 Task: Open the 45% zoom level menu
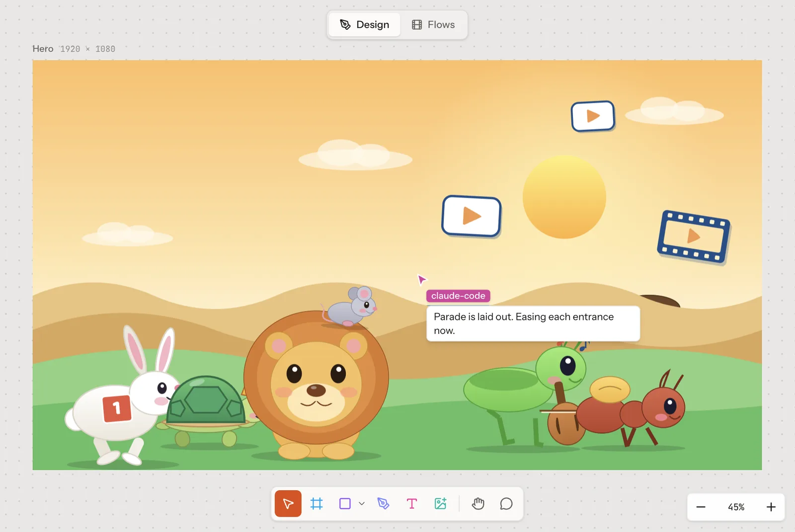click(736, 507)
